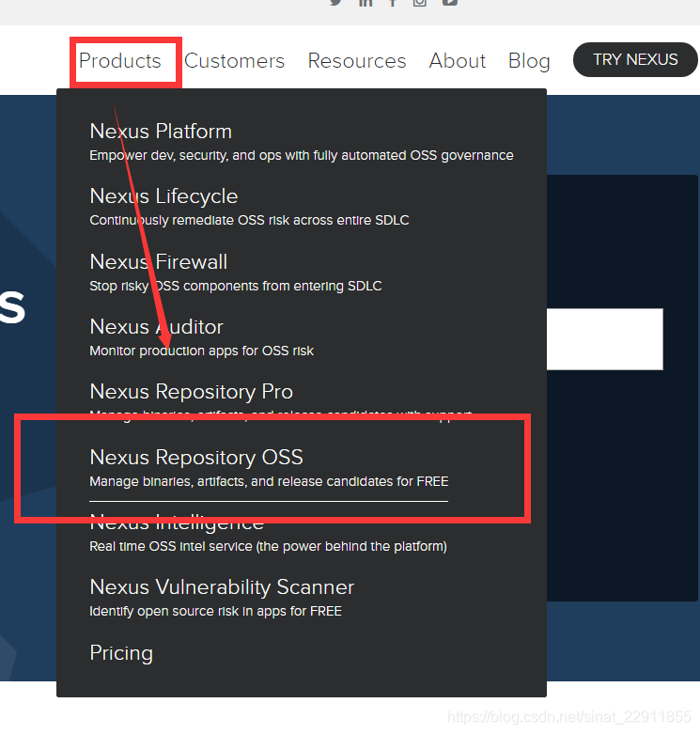Go to Pricing page
The image size is (700, 734).
(121, 652)
